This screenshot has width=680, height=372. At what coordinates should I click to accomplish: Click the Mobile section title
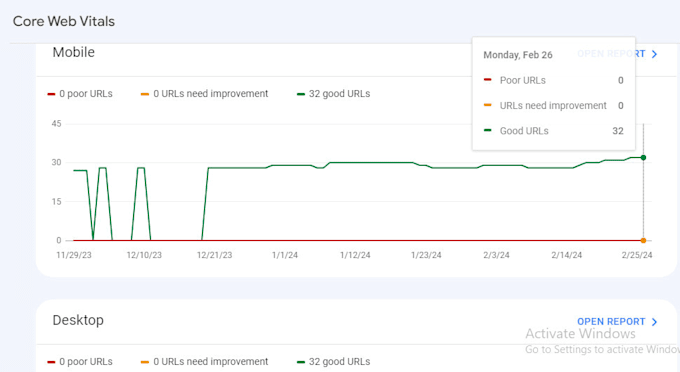74,52
